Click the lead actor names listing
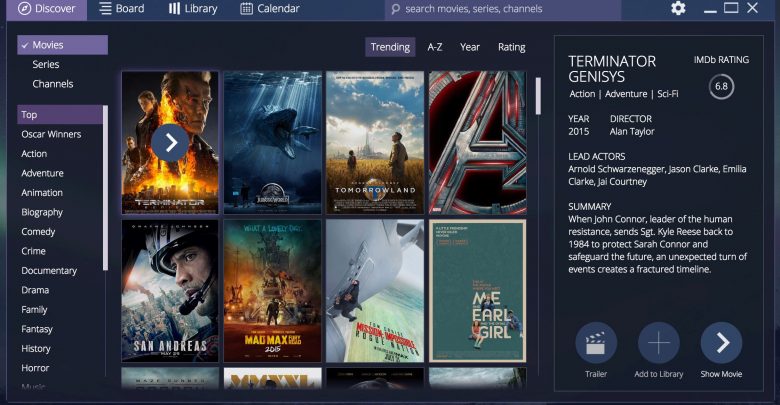The image size is (780, 405). (657, 175)
